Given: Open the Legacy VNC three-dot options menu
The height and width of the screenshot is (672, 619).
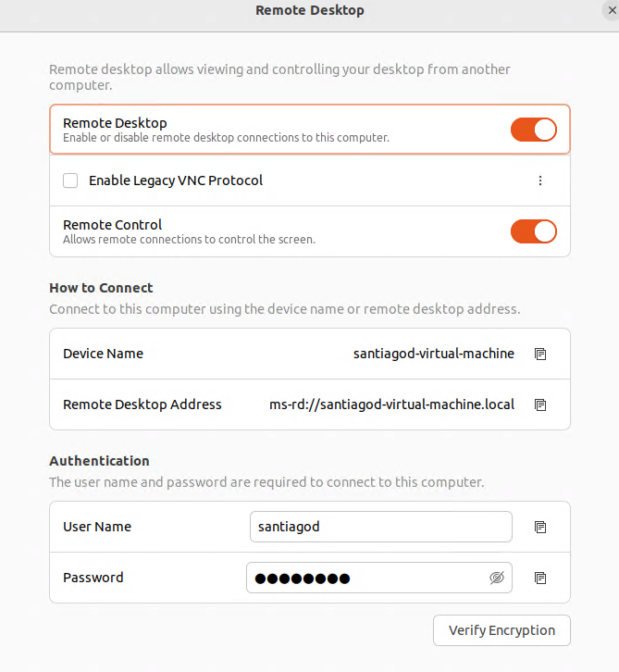Looking at the screenshot, I should (x=540, y=180).
